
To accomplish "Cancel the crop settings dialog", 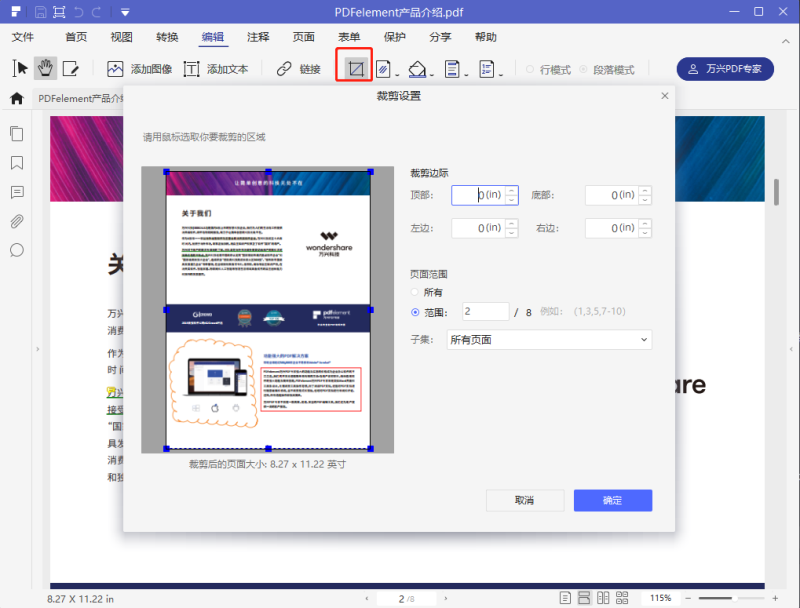I will [x=524, y=500].
